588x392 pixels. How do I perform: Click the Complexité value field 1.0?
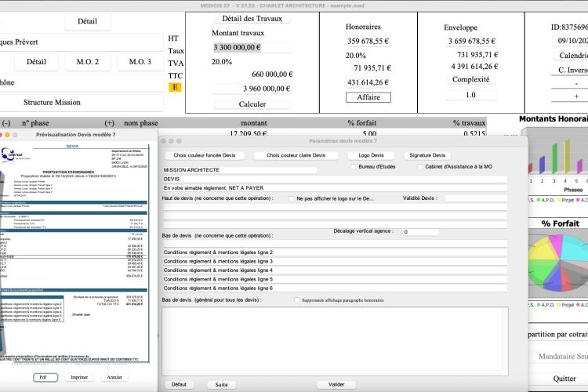point(470,96)
